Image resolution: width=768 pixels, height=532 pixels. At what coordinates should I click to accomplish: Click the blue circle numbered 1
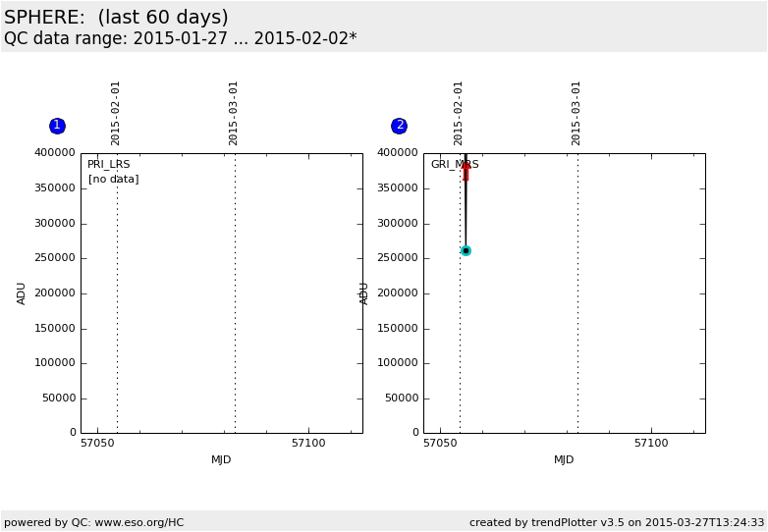click(57, 126)
